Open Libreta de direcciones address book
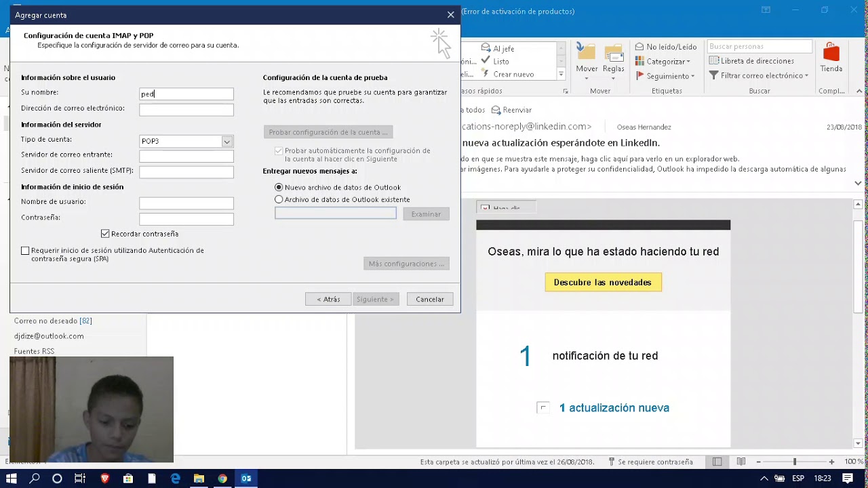The height and width of the screenshot is (488, 868). coord(751,61)
